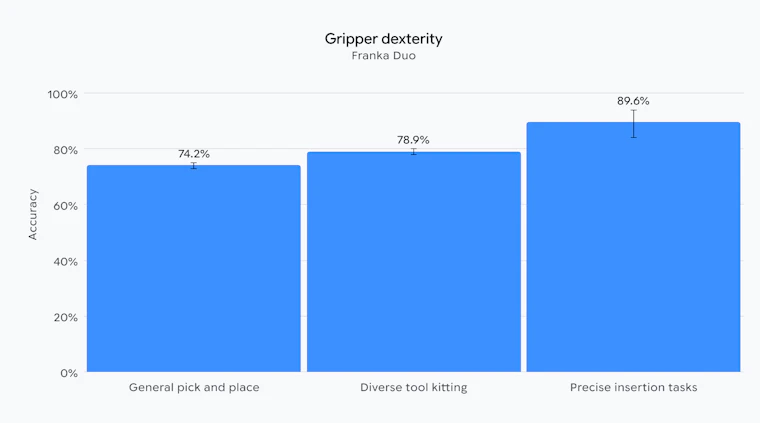The width and height of the screenshot is (760, 423).
Task: Click the 100% axis tick label
Action: click(63, 94)
